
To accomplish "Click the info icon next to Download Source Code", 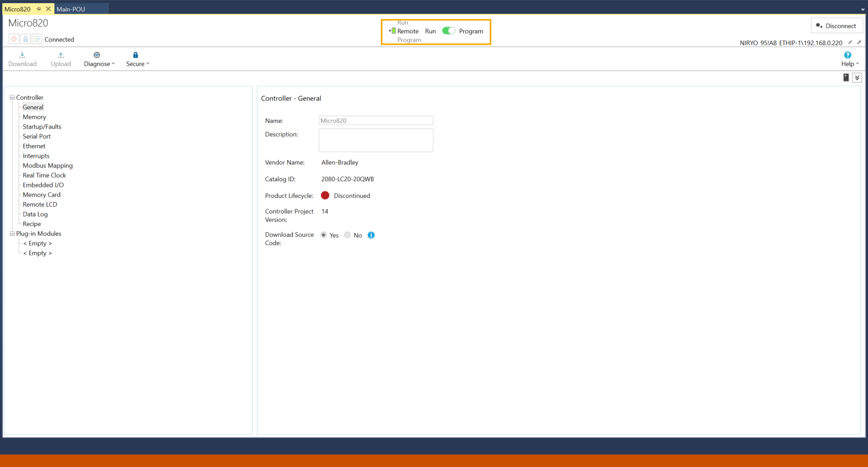I will click(x=371, y=235).
